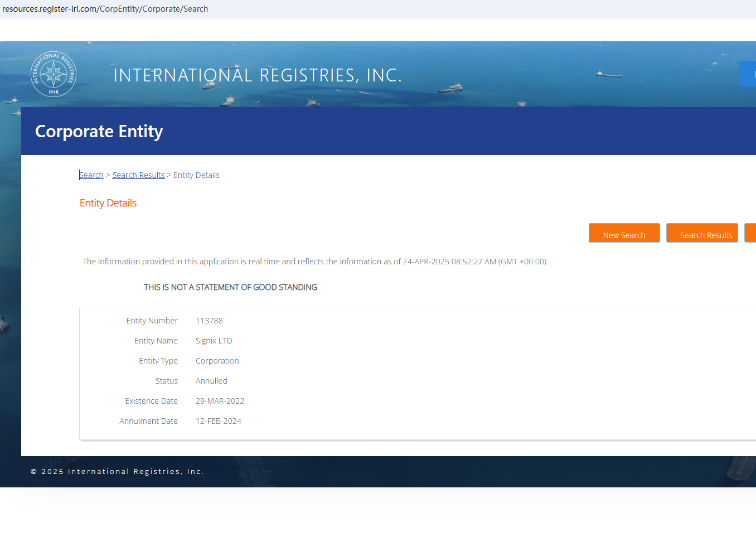Select the existence date 29-MAR-2022

(x=220, y=401)
